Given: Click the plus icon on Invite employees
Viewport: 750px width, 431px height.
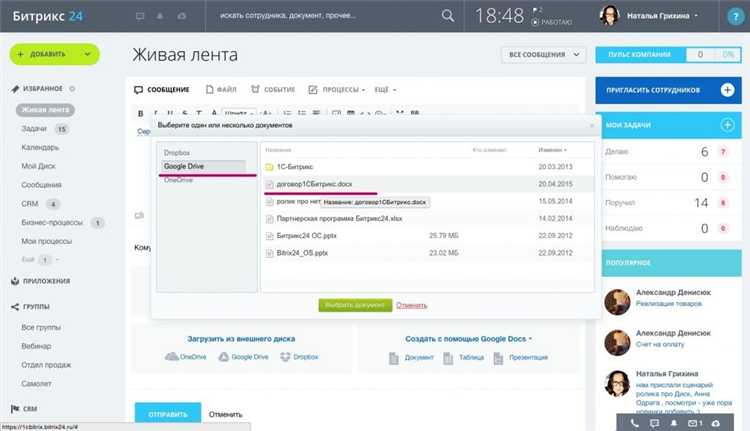Looking at the screenshot, I should [727, 90].
